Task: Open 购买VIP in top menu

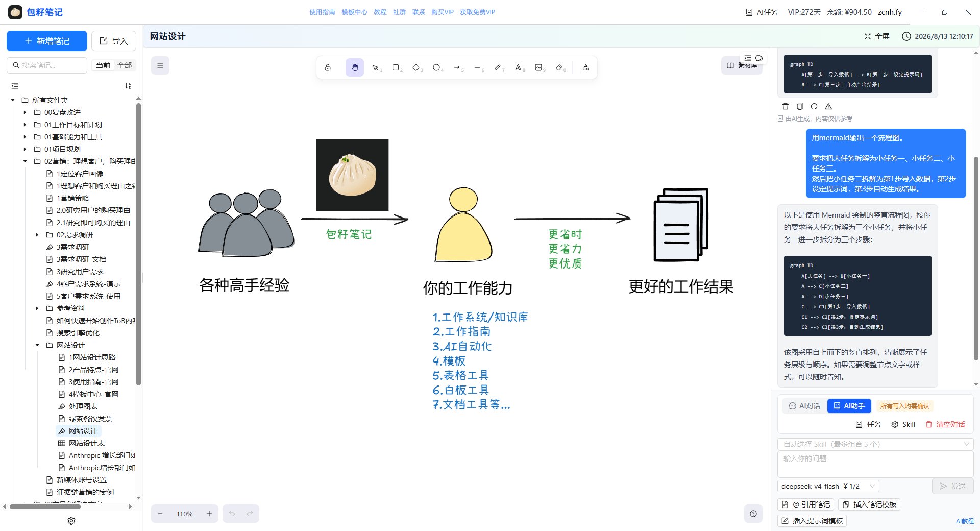Action: coord(442,12)
